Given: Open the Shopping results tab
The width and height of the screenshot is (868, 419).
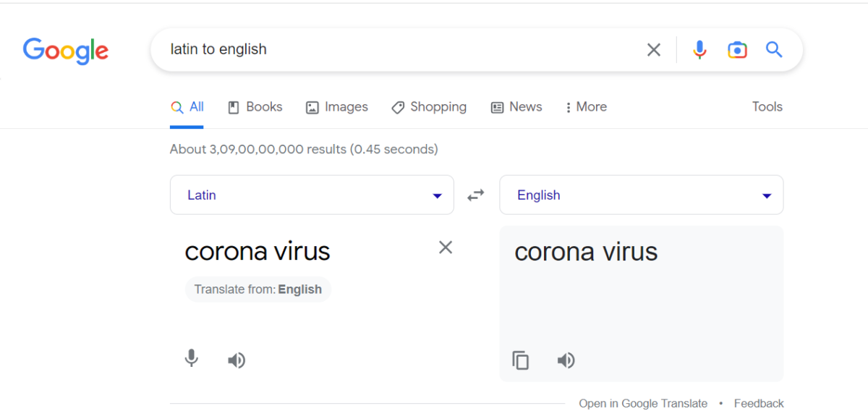Looking at the screenshot, I should [x=429, y=107].
